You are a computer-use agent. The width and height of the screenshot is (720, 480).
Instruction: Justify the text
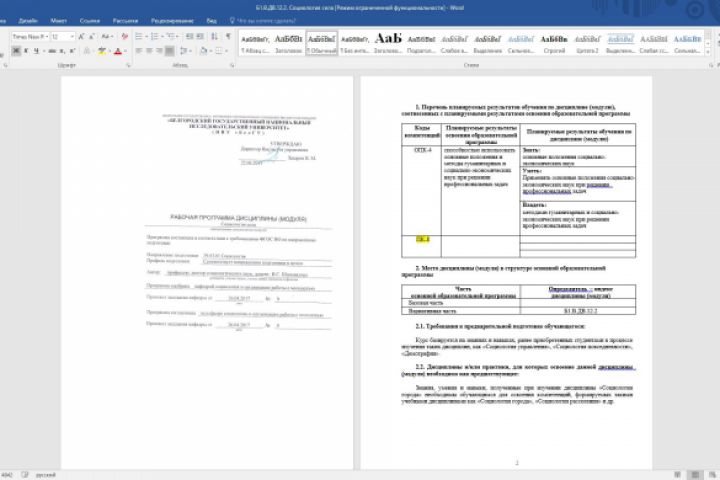(x=169, y=51)
